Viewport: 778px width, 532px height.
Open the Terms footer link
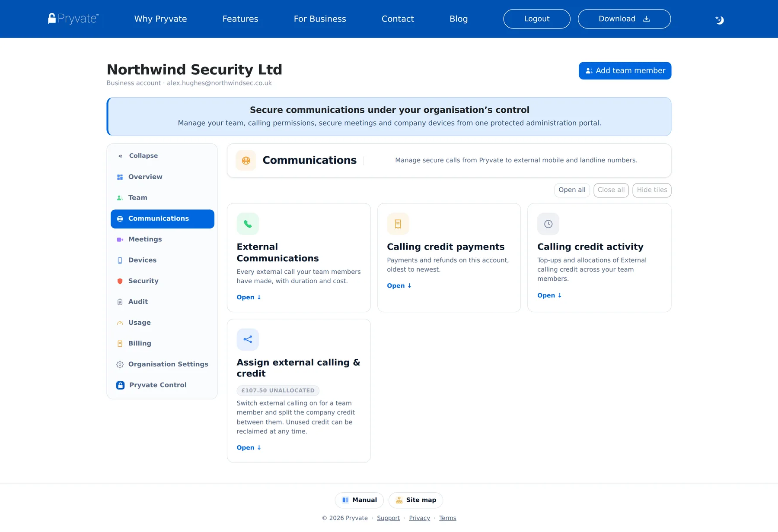coord(448,518)
